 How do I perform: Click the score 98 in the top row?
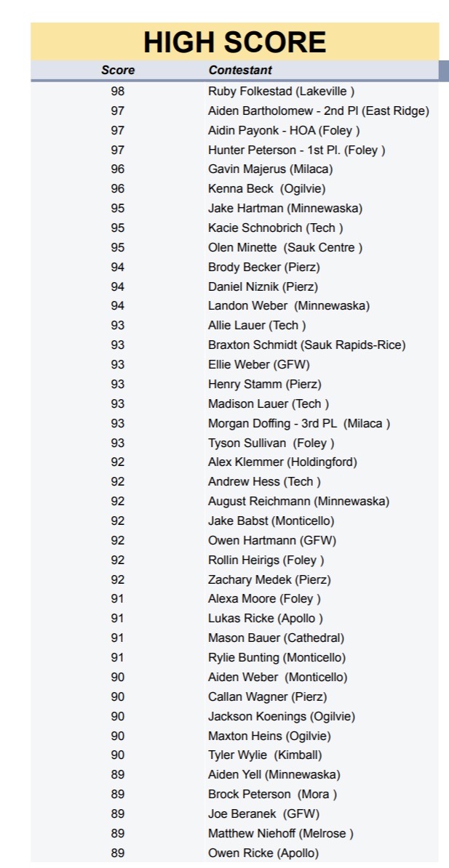tap(118, 92)
